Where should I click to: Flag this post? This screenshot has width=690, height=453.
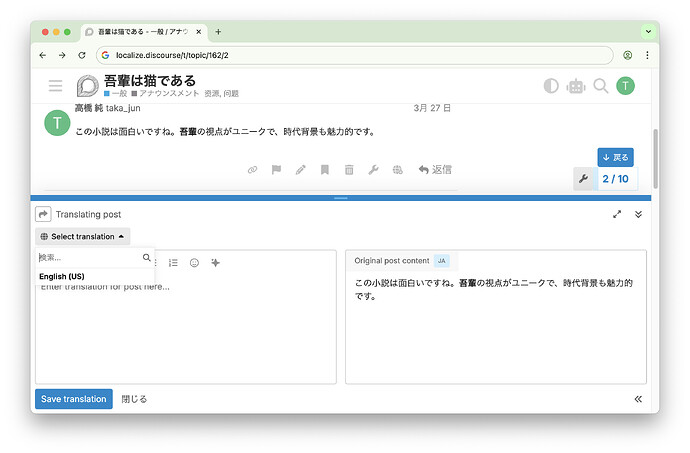tap(276, 169)
